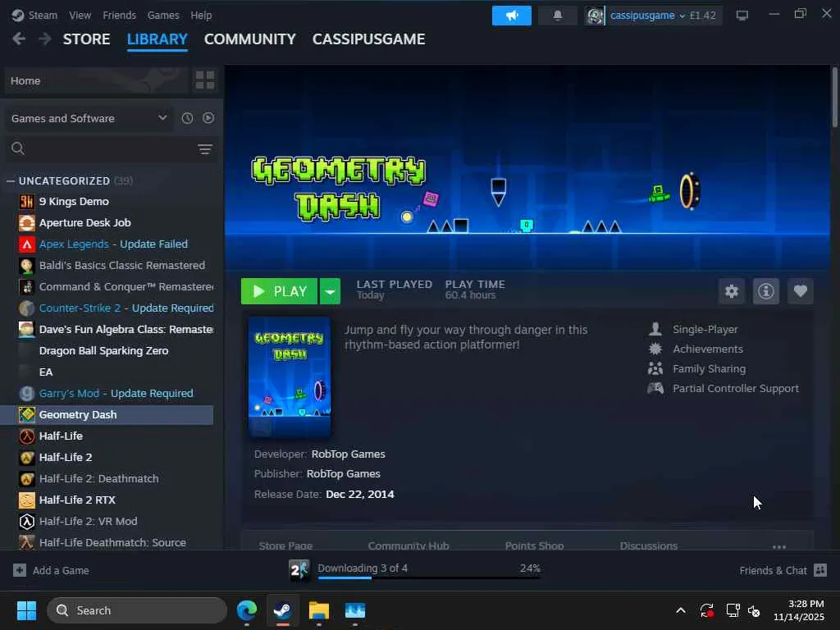
Task: Select the Apex Legends icon in list
Action: (x=27, y=244)
